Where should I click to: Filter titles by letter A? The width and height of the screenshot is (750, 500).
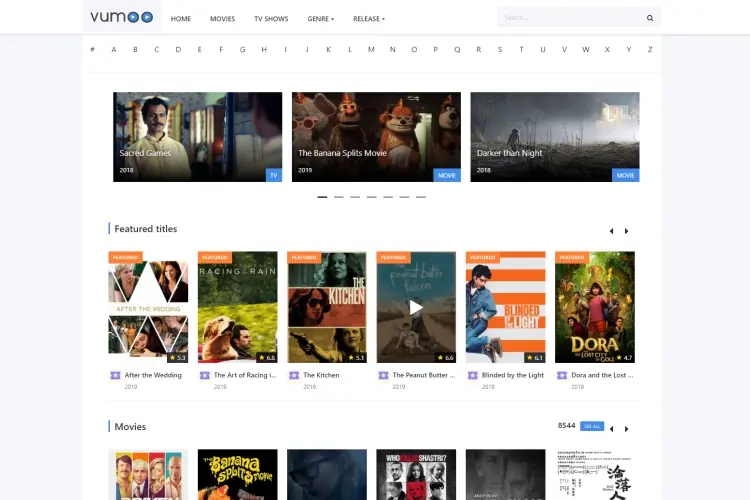tap(114, 49)
